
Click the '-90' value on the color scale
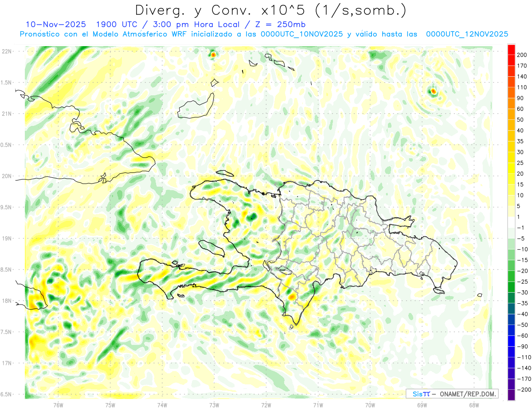[522, 347]
